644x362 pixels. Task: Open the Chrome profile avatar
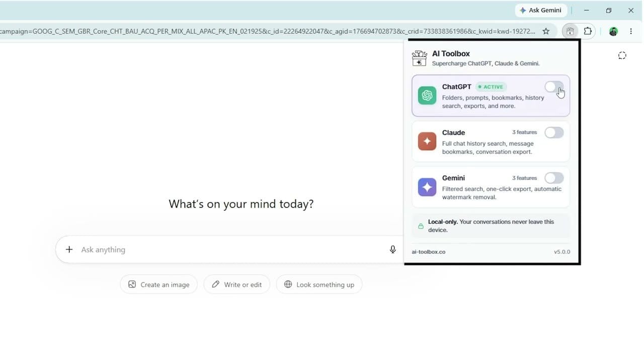pyautogui.click(x=613, y=31)
